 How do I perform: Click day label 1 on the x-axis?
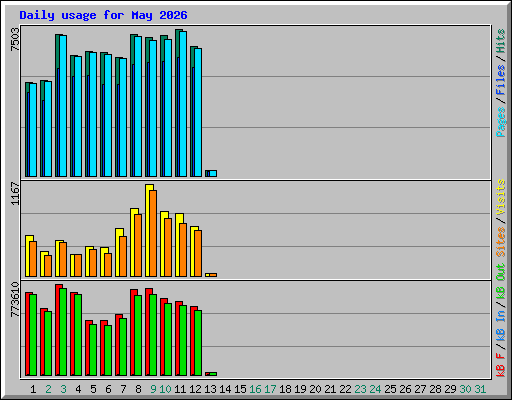33,389
